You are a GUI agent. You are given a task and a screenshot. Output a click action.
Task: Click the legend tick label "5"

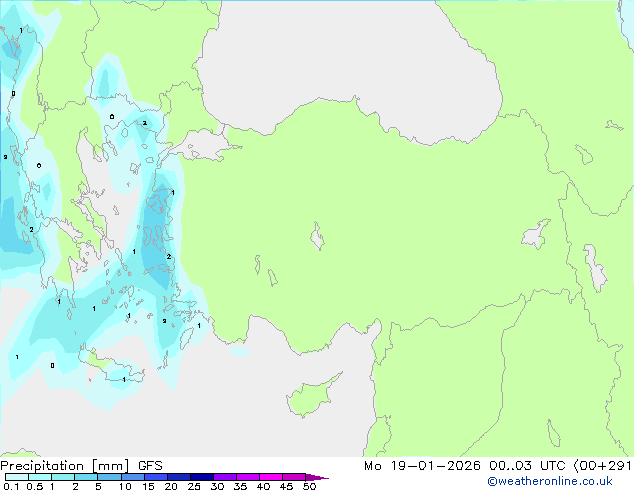(x=98, y=486)
